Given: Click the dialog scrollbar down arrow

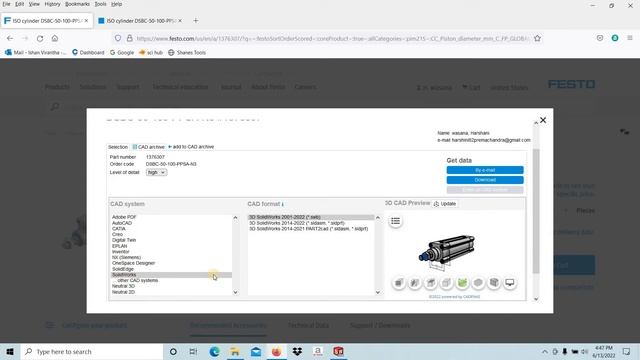Looking at the screenshot, I should (x=536, y=299).
